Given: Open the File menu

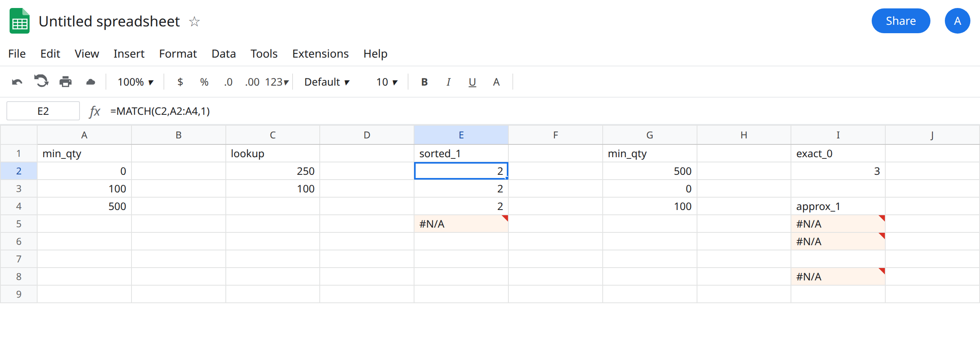Looking at the screenshot, I should coord(17,54).
